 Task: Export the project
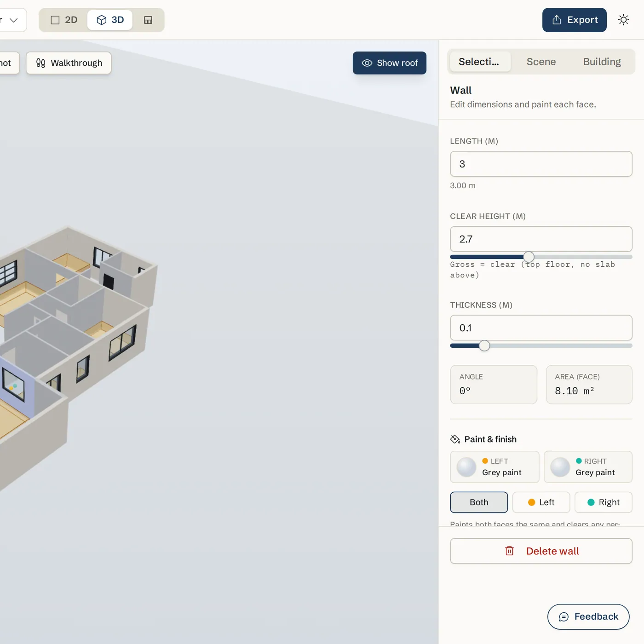[574, 20]
